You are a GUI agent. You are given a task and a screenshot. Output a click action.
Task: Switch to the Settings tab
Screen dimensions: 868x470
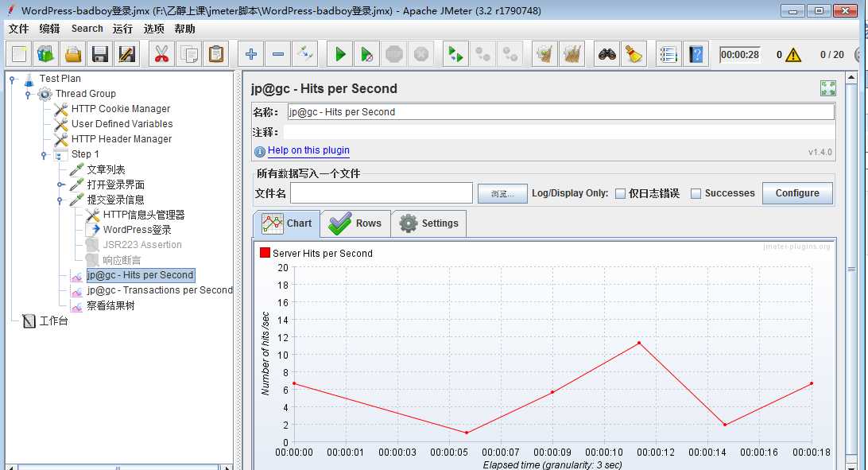pyautogui.click(x=429, y=223)
